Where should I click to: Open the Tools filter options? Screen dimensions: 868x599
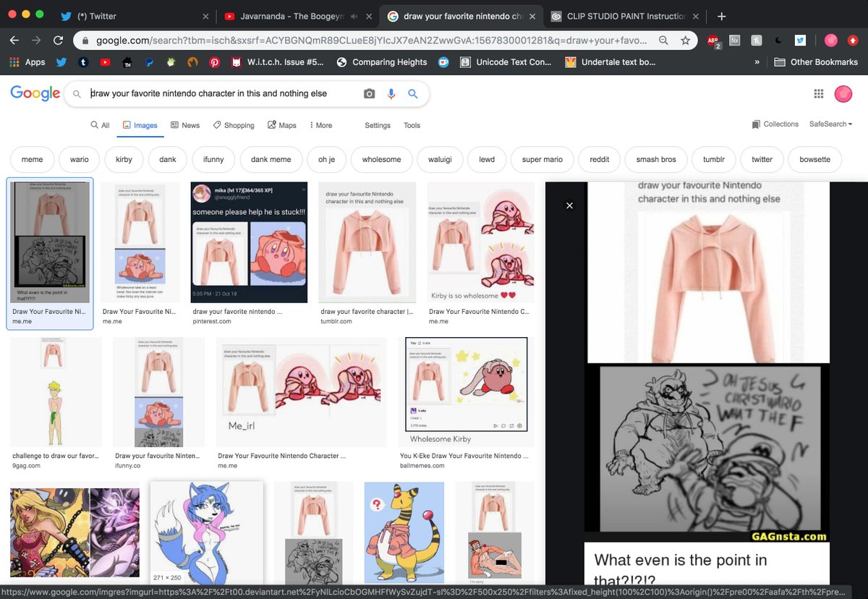(412, 125)
